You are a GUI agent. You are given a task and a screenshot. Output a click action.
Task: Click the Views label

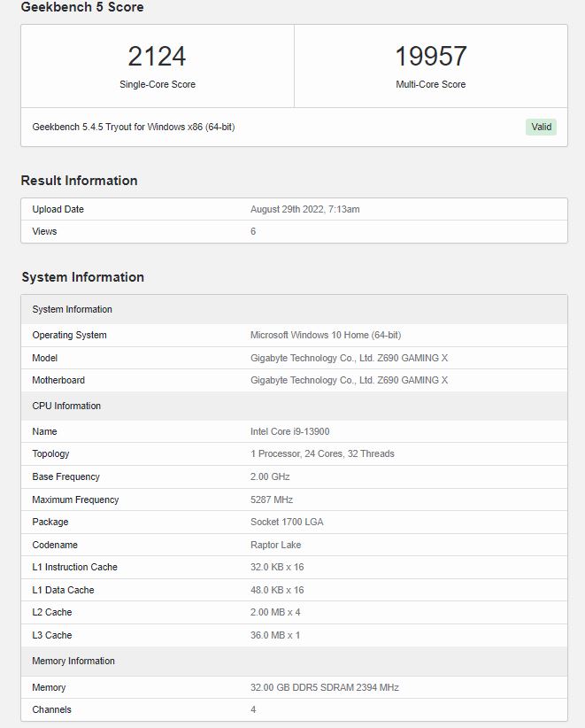(x=44, y=231)
